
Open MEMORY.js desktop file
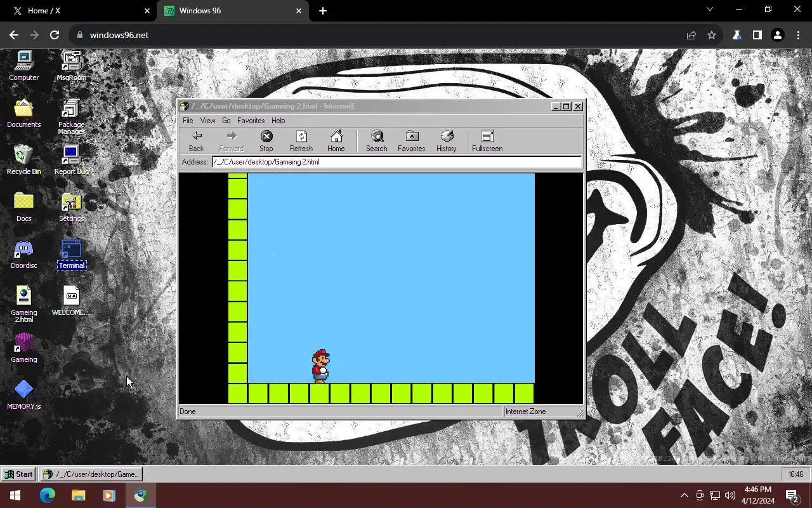click(x=24, y=395)
